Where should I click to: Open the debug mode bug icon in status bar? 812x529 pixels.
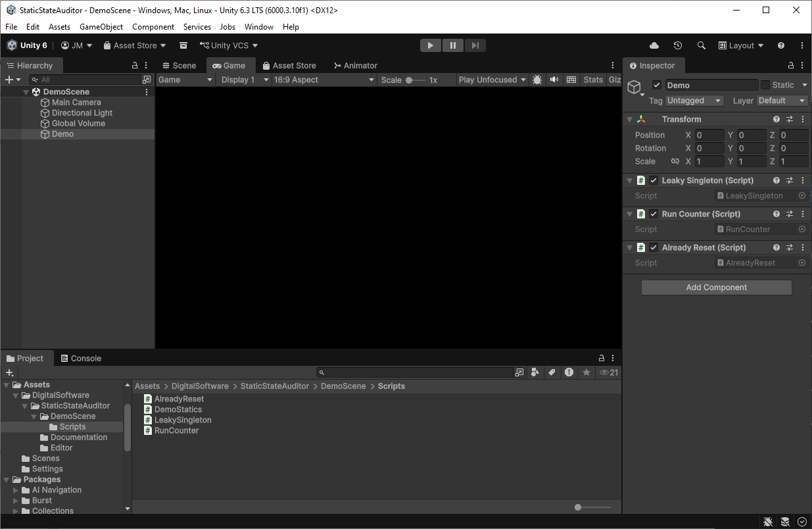tap(768, 522)
